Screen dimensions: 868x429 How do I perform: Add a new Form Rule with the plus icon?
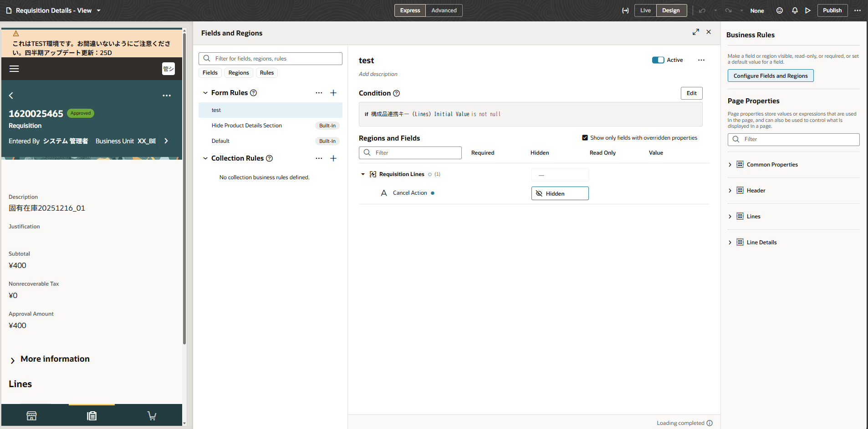pos(333,93)
